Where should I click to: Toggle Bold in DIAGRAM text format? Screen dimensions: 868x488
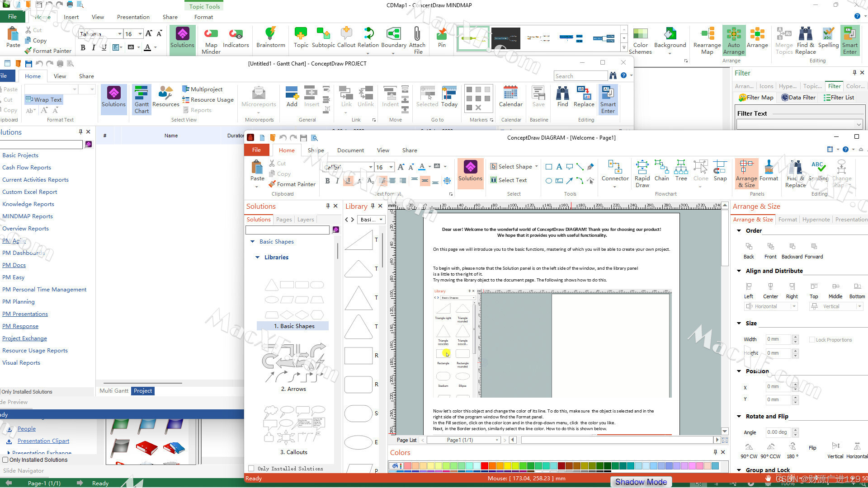(x=328, y=181)
